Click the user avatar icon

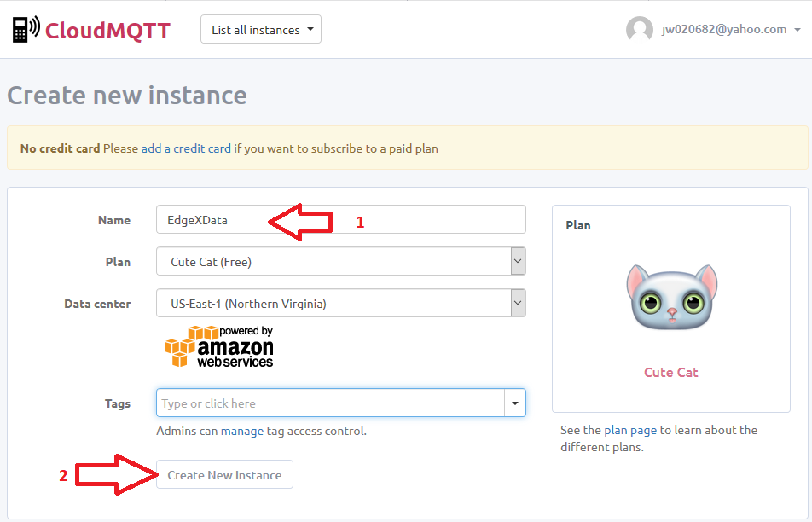pyautogui.click(x=639, y=30)
